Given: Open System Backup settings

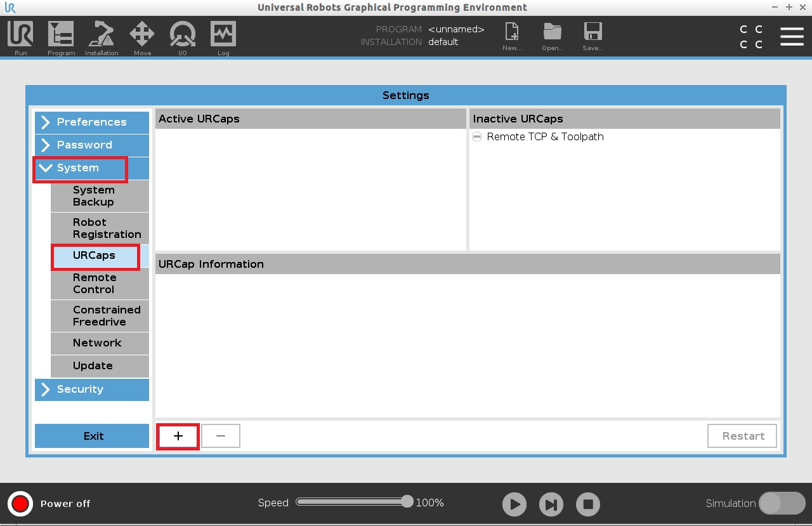Looking at the screenshot, I should (x=100, y=196).
